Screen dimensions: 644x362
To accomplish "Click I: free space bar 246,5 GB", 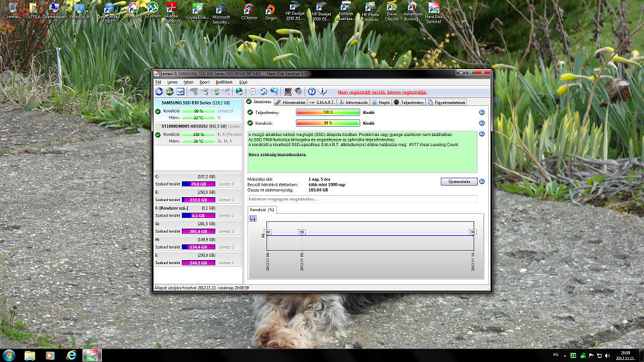I will 199,263.
